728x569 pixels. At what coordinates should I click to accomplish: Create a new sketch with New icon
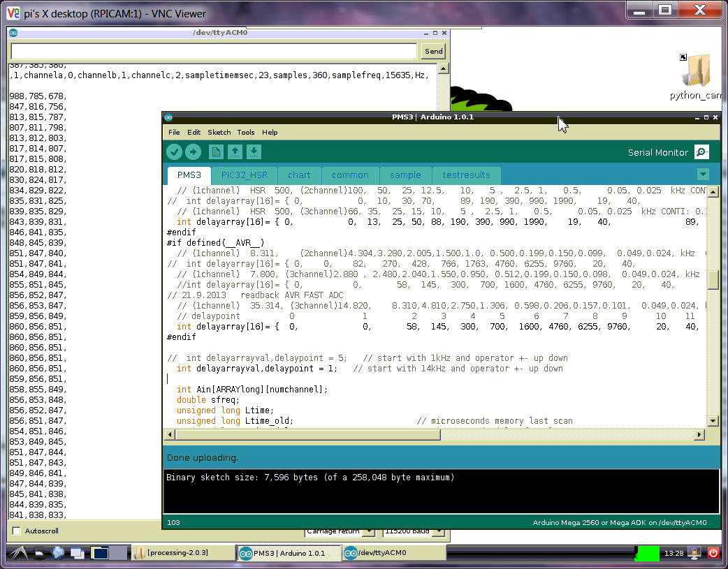(x=216, y=152)
